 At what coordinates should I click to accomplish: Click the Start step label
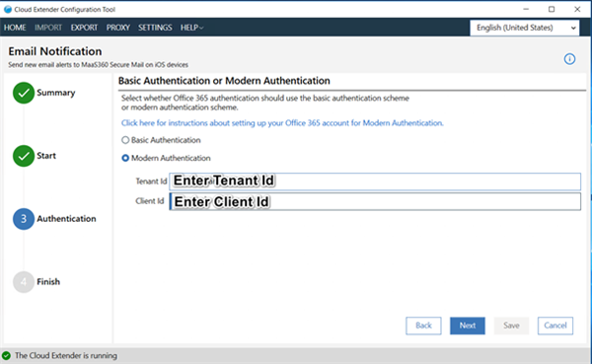(x=46, y=156)
